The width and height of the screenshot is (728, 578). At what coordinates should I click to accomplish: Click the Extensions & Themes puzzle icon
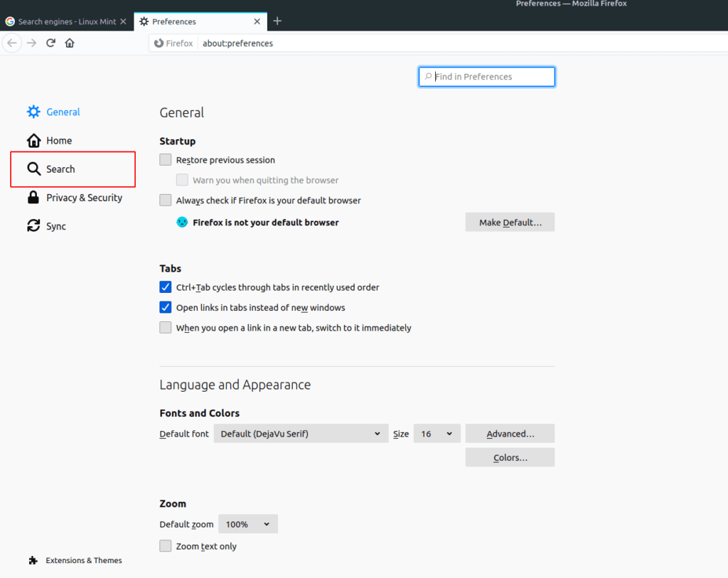pos(33,560)
